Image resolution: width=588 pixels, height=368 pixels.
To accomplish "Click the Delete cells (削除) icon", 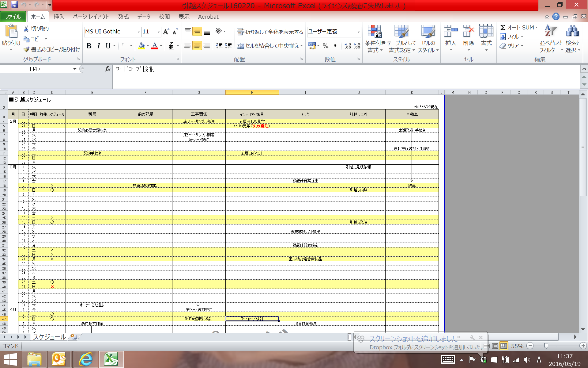I will coord(469,32).
